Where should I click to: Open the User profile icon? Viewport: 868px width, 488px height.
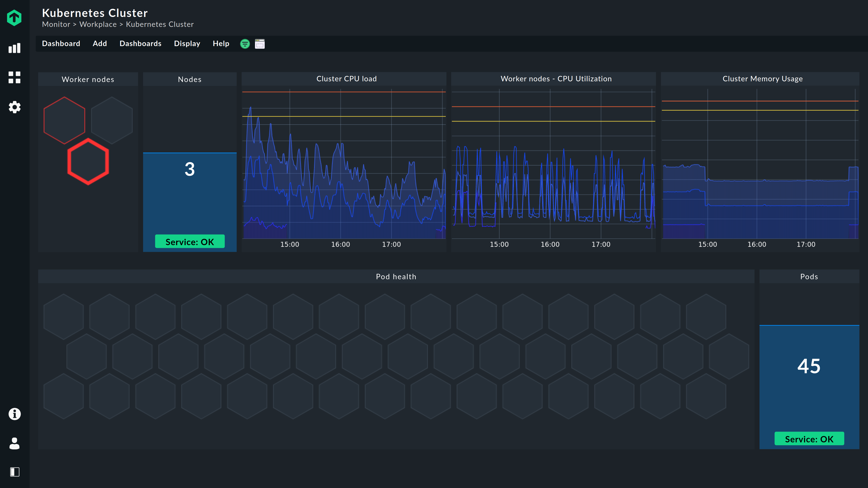pos(14,443)
